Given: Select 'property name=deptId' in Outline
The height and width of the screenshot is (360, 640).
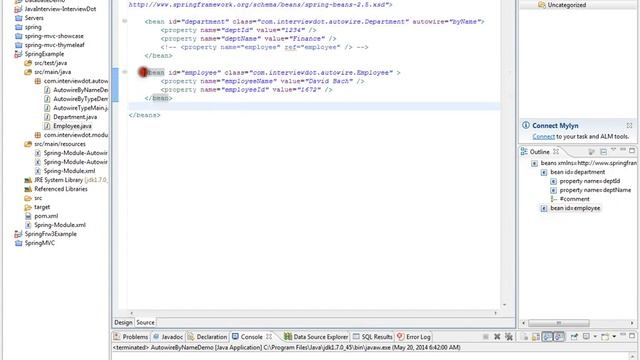Looking at the screenshot, I should click(x=590, y=181).
